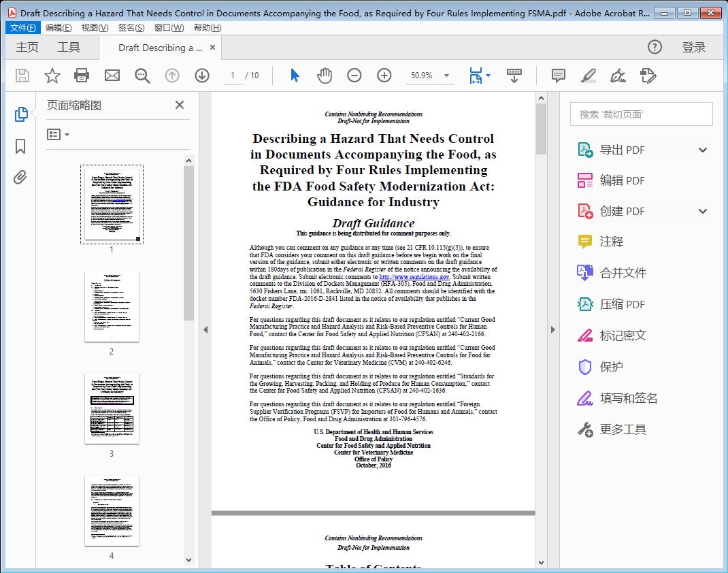This screenshot has width=728, height=573.
Task: Switch to 工具 tools tab
Action: 69,47
